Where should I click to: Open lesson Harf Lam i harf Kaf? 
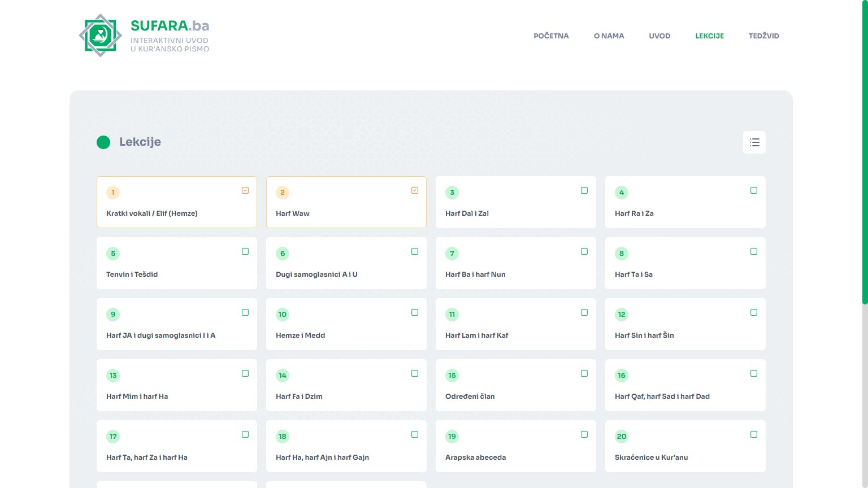516,324
